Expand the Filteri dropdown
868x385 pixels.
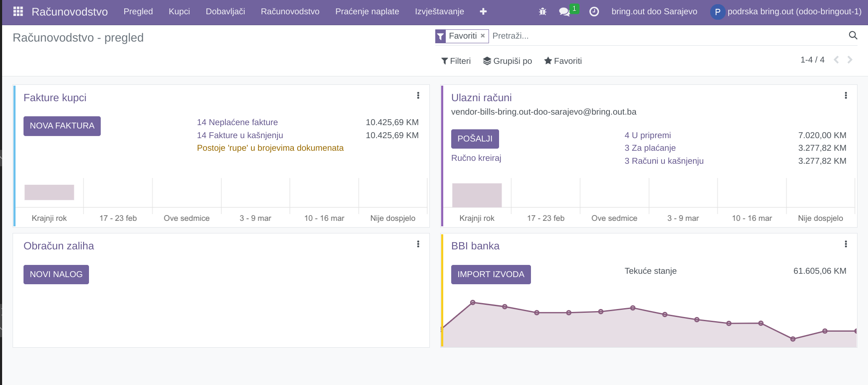pos(456,61)
